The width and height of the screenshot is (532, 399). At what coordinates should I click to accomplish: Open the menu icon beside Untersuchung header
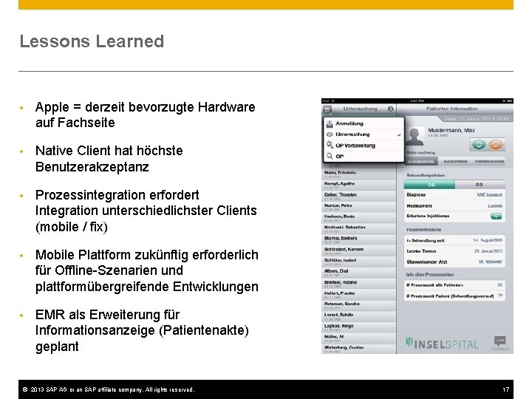[x=327, y=109]
